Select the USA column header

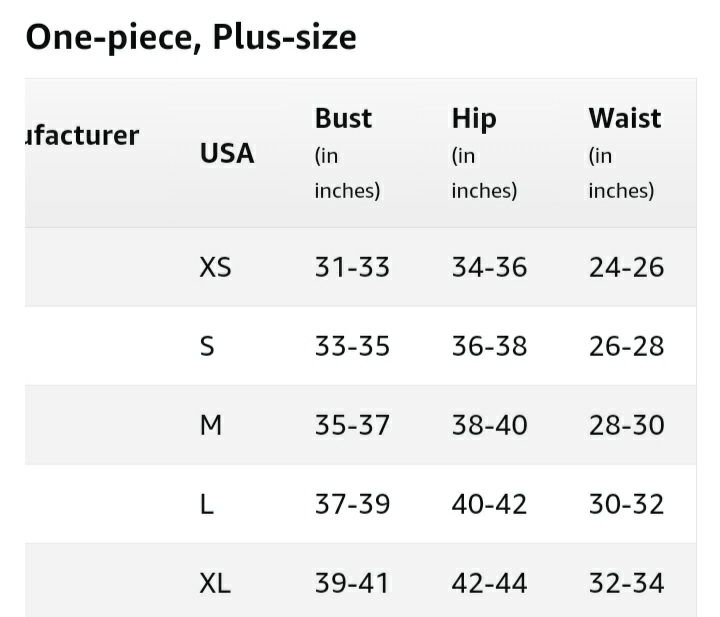(x=227, y=153)
